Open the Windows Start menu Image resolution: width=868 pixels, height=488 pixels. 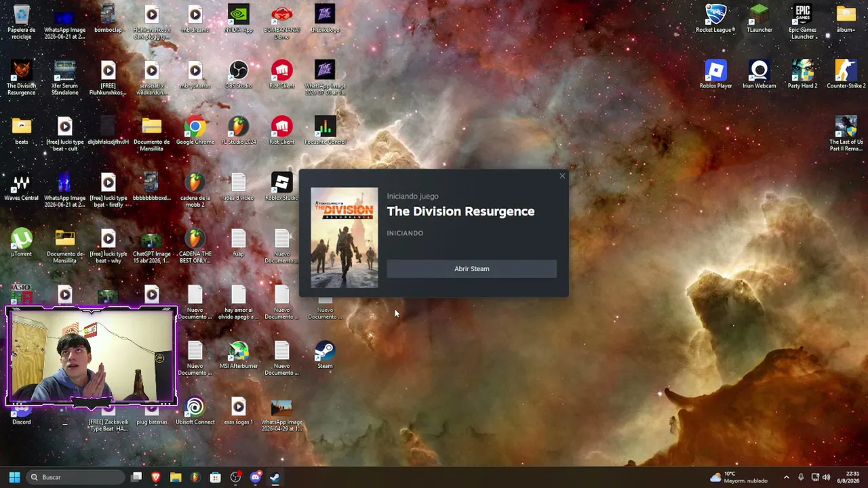[x=14, y=477]
